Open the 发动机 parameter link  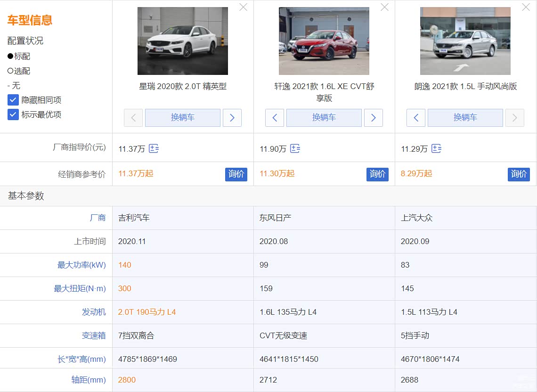click(94, 312)
